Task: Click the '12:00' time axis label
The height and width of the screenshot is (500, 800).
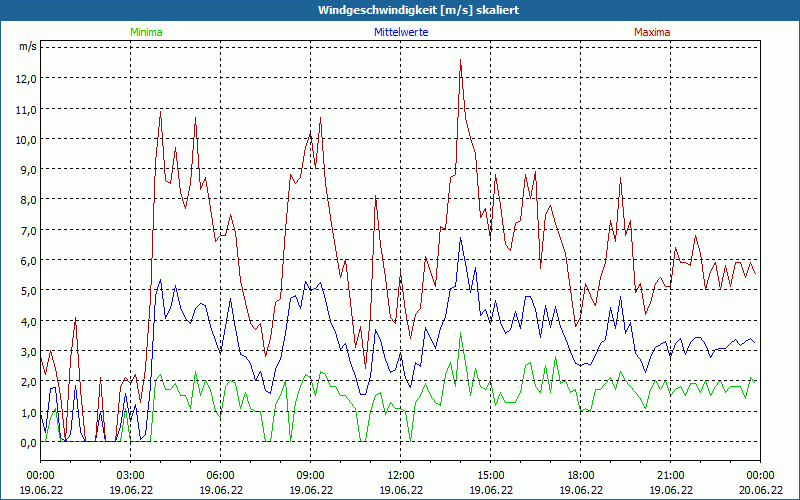Action: [x=401, y=476]
